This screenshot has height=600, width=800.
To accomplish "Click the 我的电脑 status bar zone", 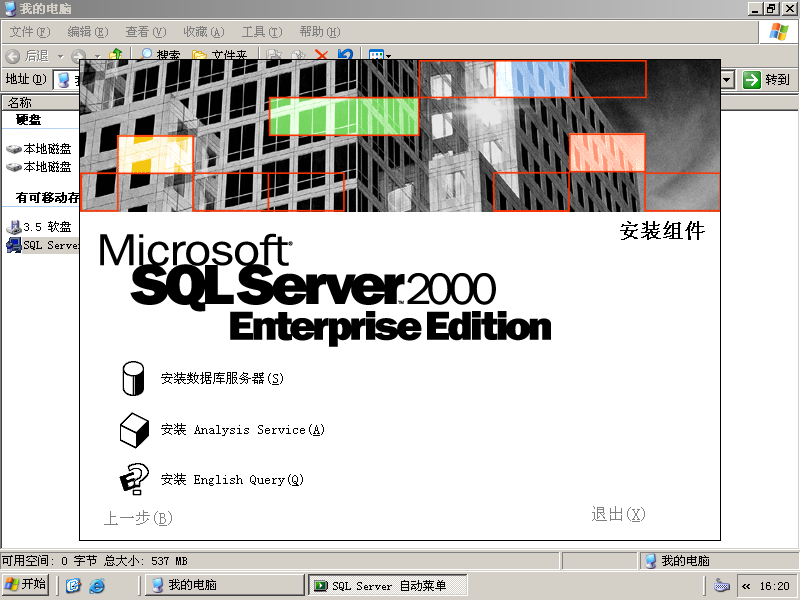I will pos(719,561).
